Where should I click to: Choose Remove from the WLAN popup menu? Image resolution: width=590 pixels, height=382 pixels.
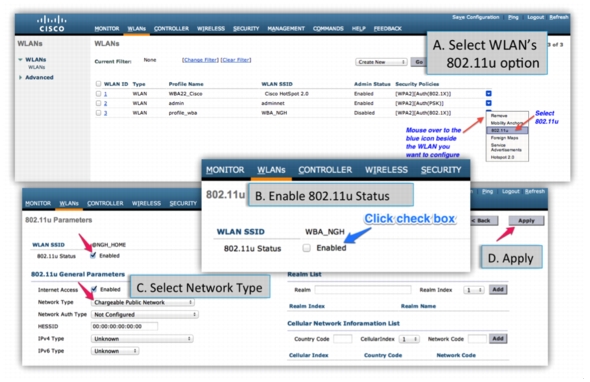point(499,116)
